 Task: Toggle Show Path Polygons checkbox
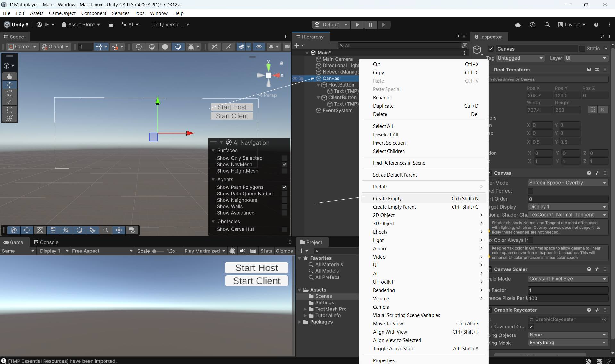(284, 187)
